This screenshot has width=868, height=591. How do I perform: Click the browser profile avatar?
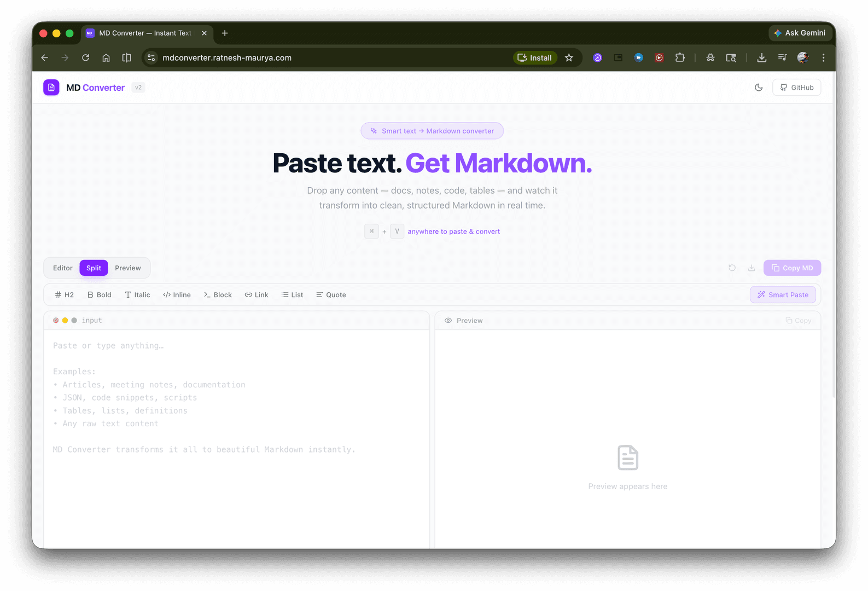tap(803, 57)
